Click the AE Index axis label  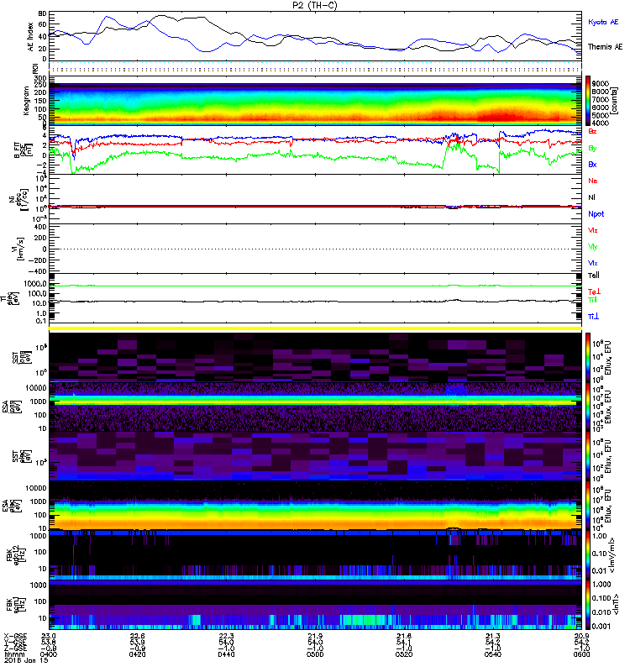point(30,37)
